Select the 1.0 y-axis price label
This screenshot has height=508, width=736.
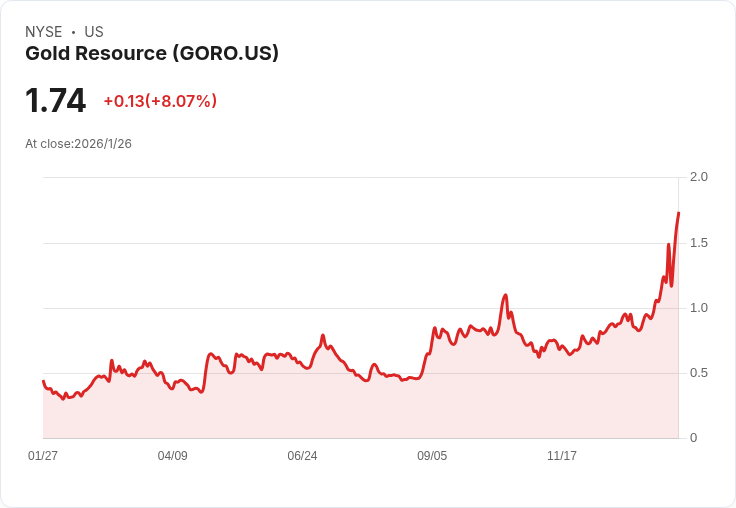699,308
